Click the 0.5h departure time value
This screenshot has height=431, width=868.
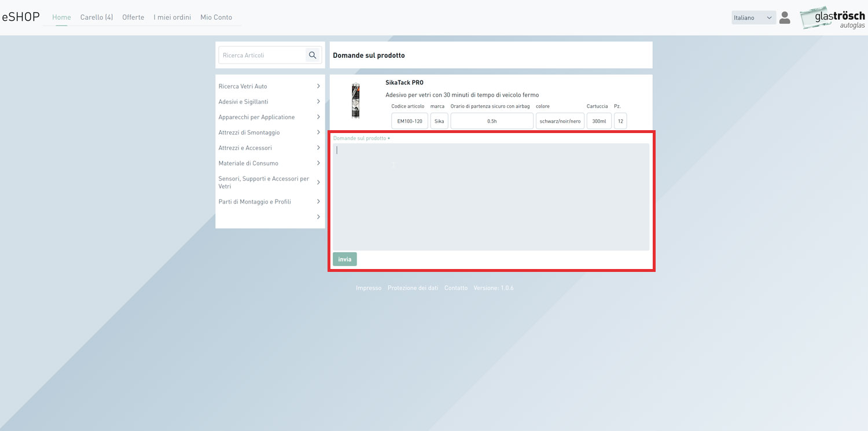point(492,121)
